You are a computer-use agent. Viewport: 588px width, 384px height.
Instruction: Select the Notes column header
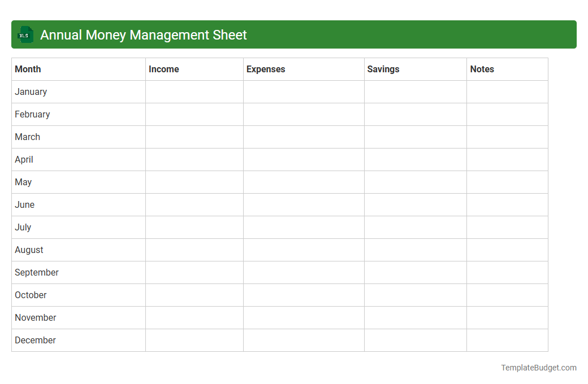coord(482,69)
